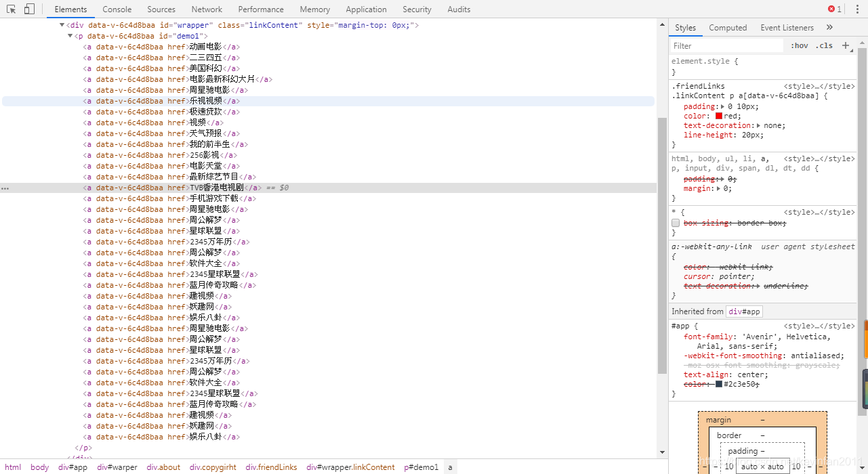Viewport: 868px width, 474px height.
Task: Open the DevTools kebab menu
Action: coord(856,9)
